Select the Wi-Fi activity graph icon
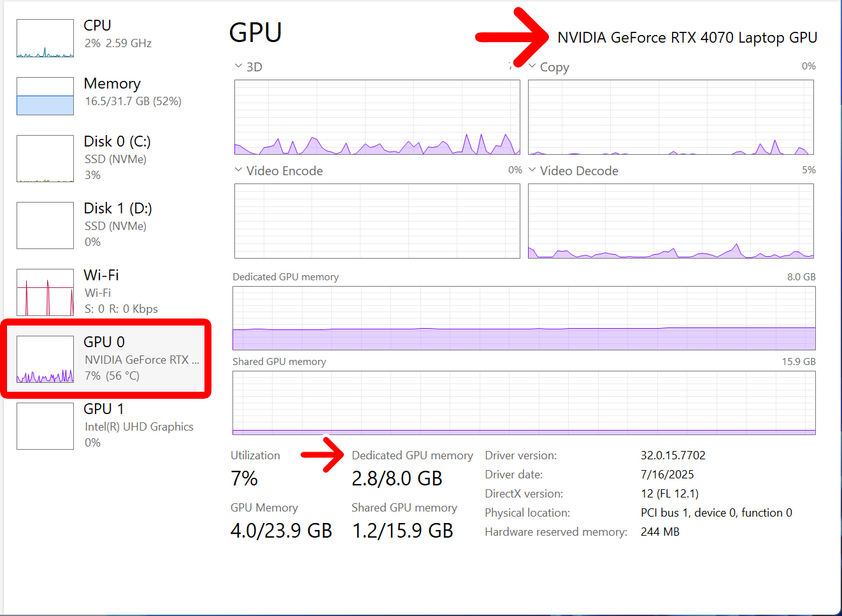The image size is (842, 616). pos(45,292)
